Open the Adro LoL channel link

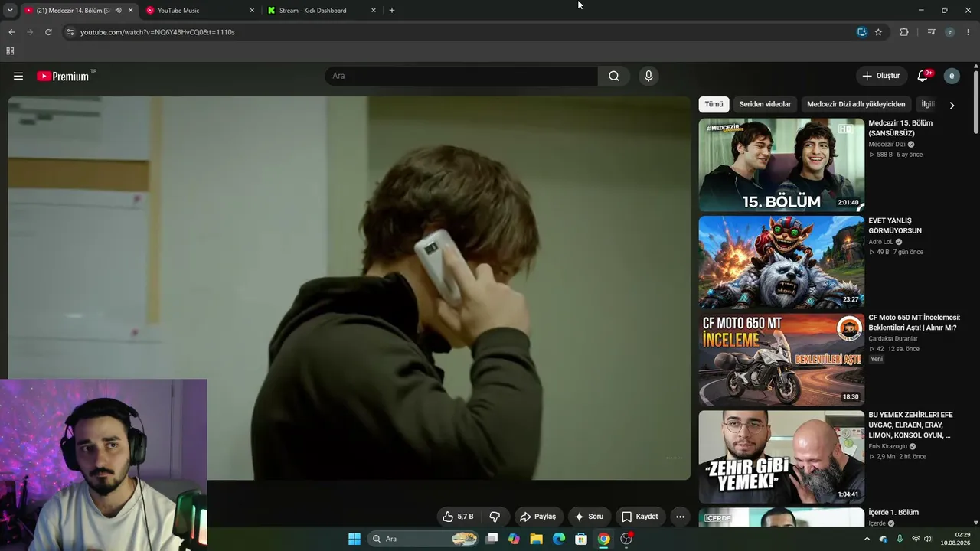[883, 242]
